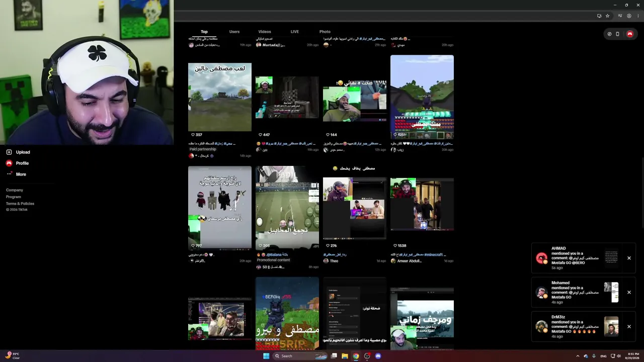Open the Company footer link
This screenshot has height=362, width=644.
[x=15, y=190]
